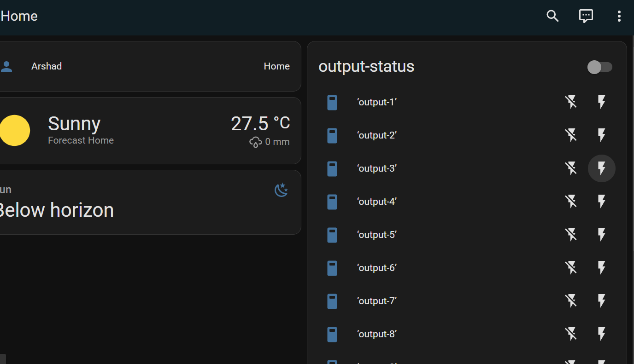Image resolution: width=634 pixels, height=364 pixels.
Task: Turn off output-6 with flash-off icon
Action: click(x=571, y=268)
